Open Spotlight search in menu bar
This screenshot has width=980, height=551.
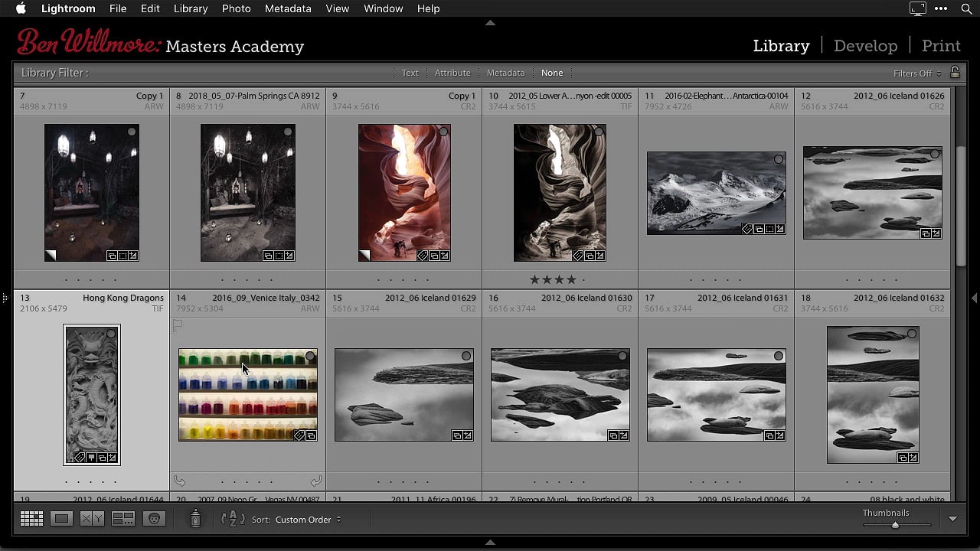966,8
